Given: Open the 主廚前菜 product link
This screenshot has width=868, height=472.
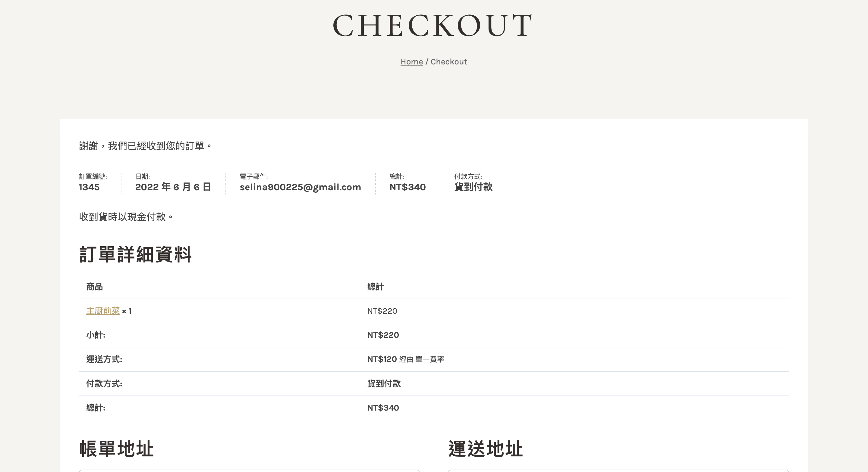Looking at the screenshot, I should coord(103,311).
